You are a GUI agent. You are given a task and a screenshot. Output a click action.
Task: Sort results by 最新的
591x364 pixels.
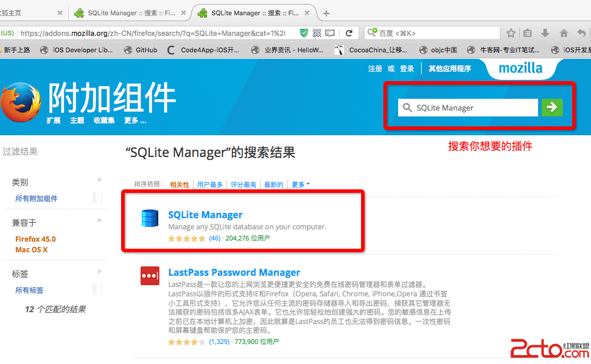(273, 185)
